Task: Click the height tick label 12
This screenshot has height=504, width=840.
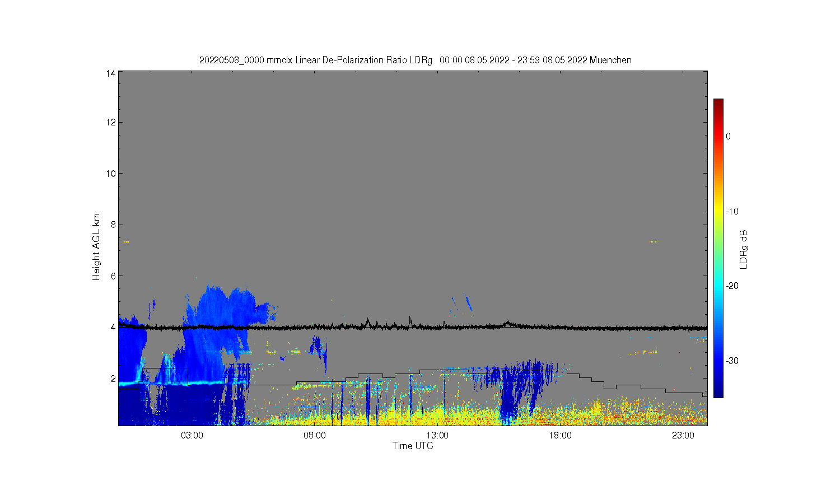Action: [x=111, y=122]
